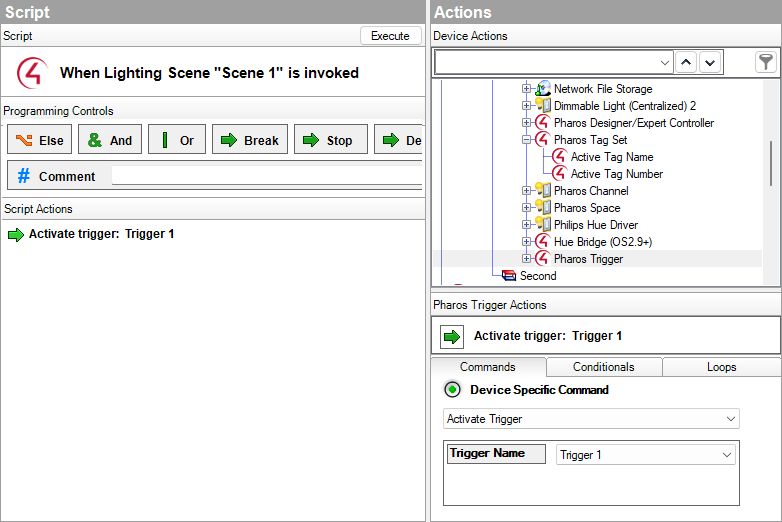Click the Philips Hue Driver light icon
782x522 pixels.
coord(542,225)
